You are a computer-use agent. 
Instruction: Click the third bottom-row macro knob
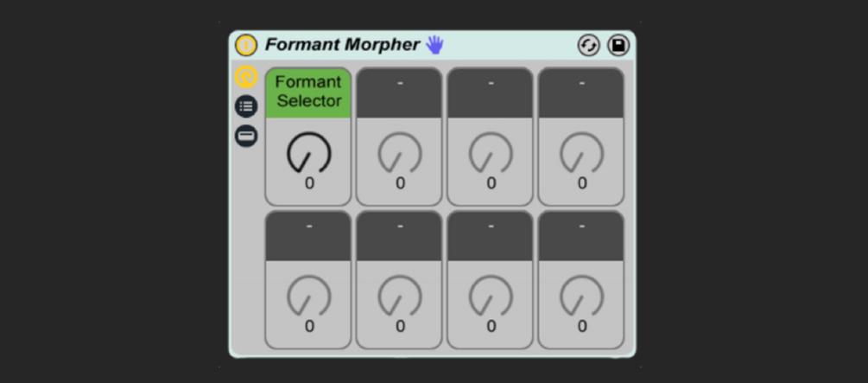coord(491,296)
